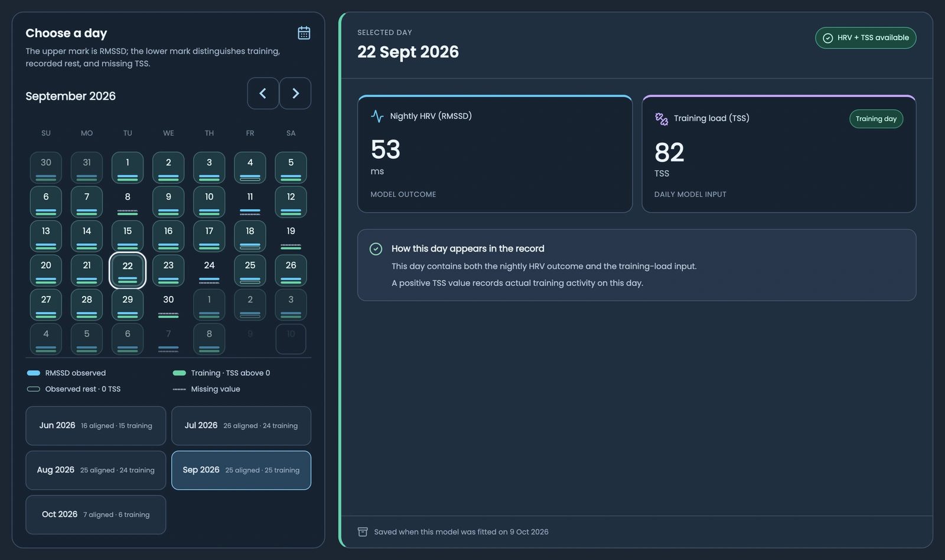
Task: Click the checkmark icon beside How this day appears
Action: (376, 249)
